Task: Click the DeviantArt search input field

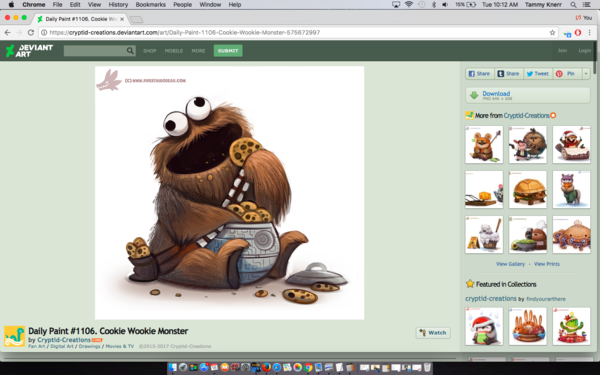Action: pos(95,51)
